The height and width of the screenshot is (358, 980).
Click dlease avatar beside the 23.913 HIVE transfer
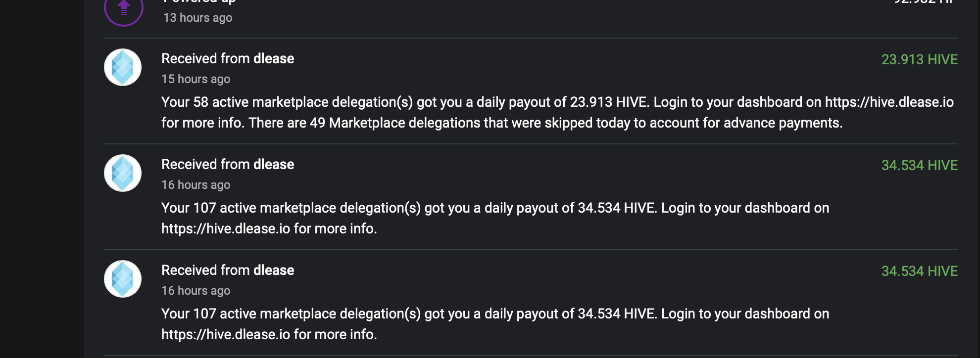123,67
